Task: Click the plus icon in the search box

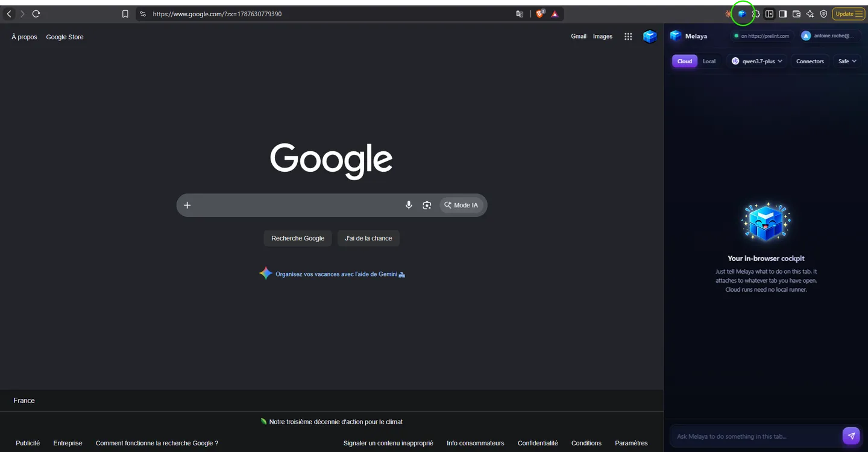Action: pyautogui.click(x=187, y=205)
